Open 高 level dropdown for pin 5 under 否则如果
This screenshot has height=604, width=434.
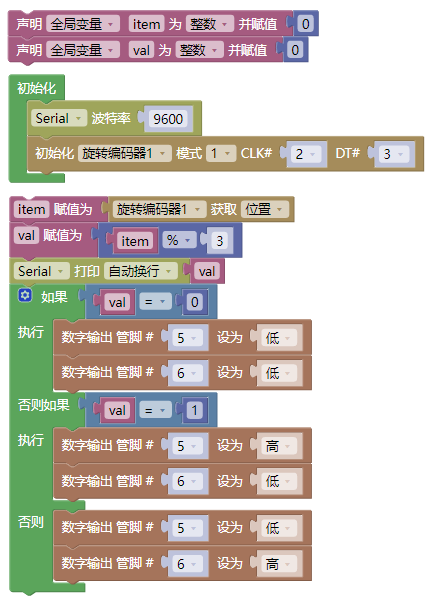(x=279, y=446)
